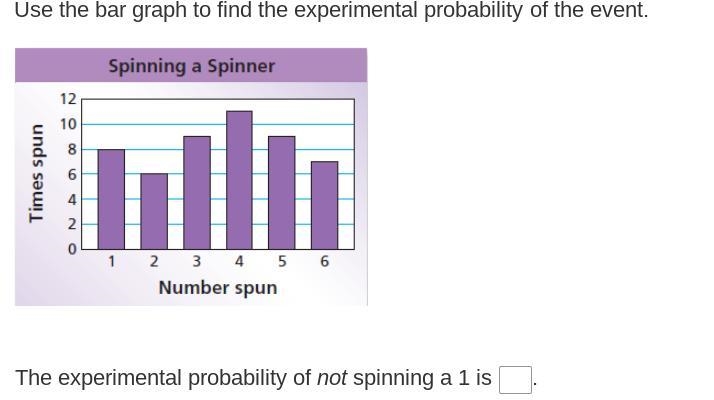Select the tallest bar for number 4

pos(239,180)
